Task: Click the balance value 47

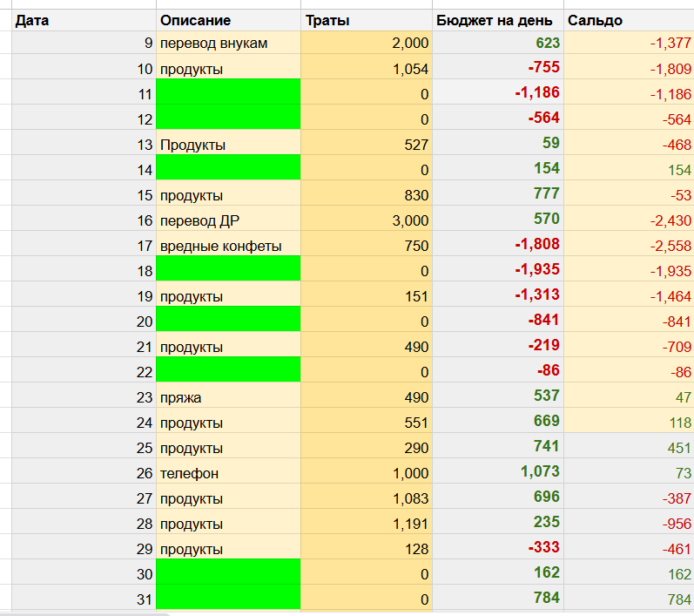Action: [629, 396]
